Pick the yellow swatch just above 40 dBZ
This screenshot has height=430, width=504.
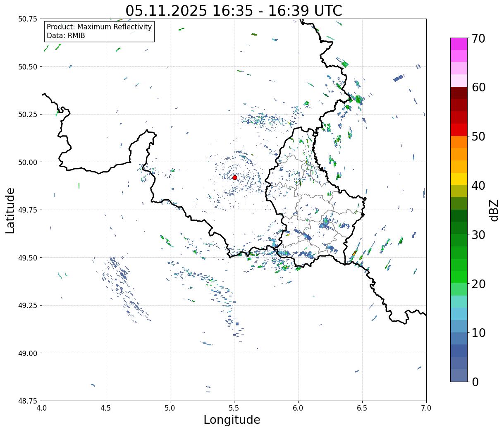pos(459,179)
